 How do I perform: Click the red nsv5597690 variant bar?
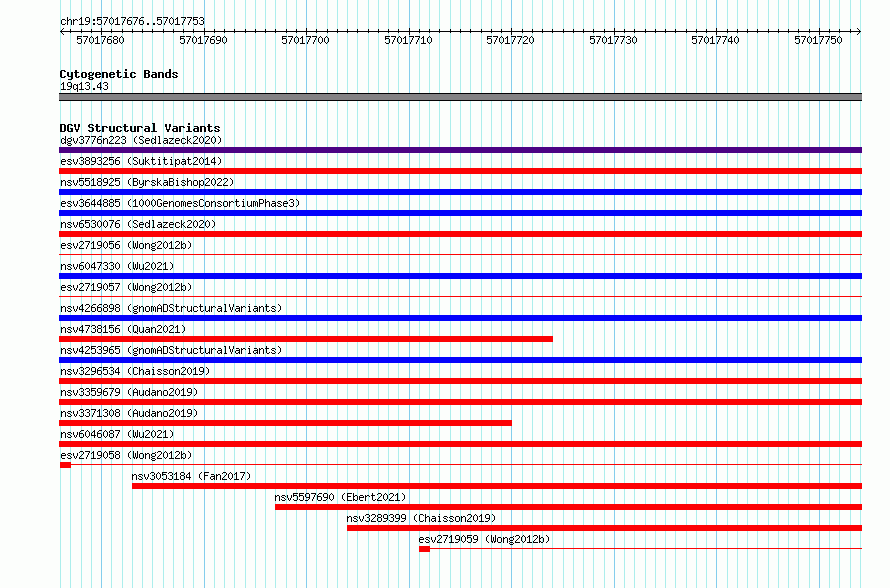[569, 507]
